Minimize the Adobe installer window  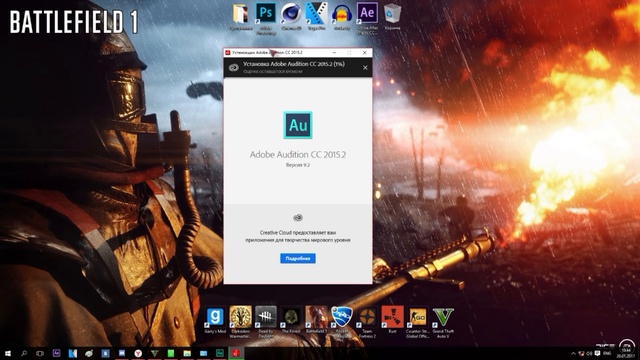(334, 53)
